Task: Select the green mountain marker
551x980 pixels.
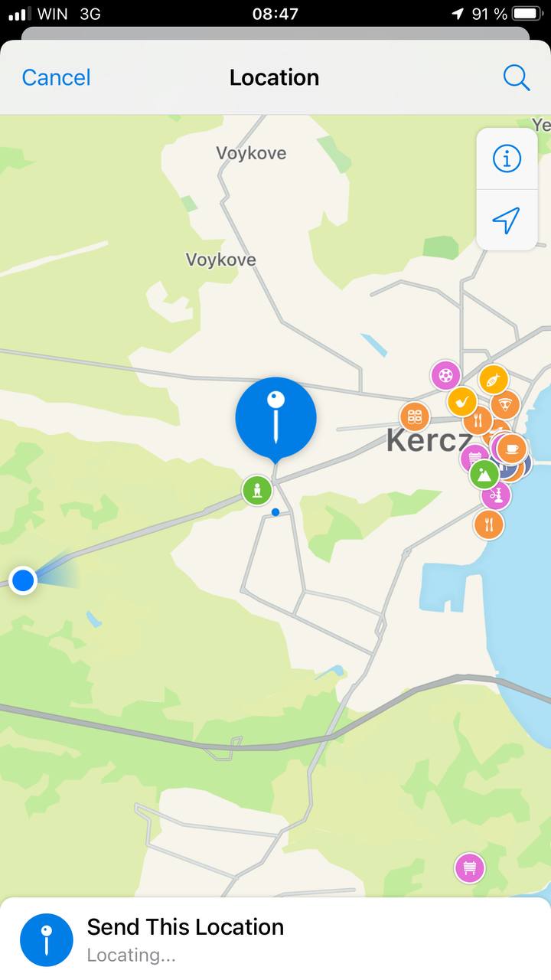Action: click(484, 475)
